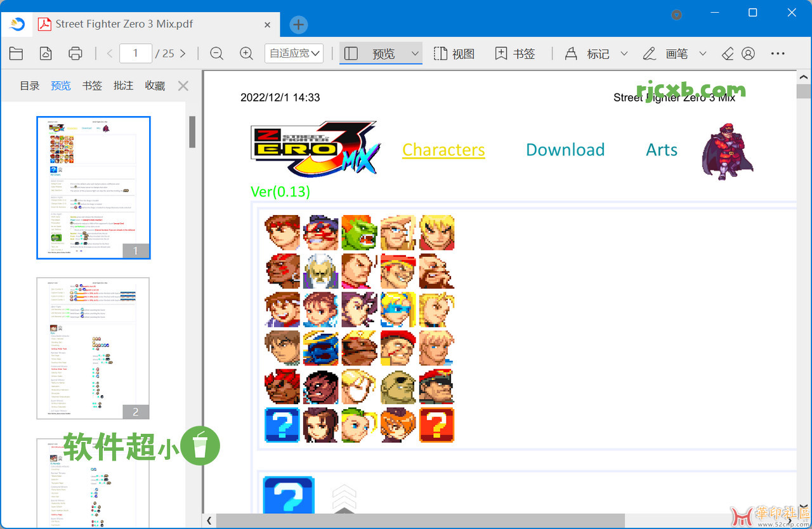This screenshot has height=529, width=812.
Task: Click the save-to-cloud document icon
Action: click(46, 54)
